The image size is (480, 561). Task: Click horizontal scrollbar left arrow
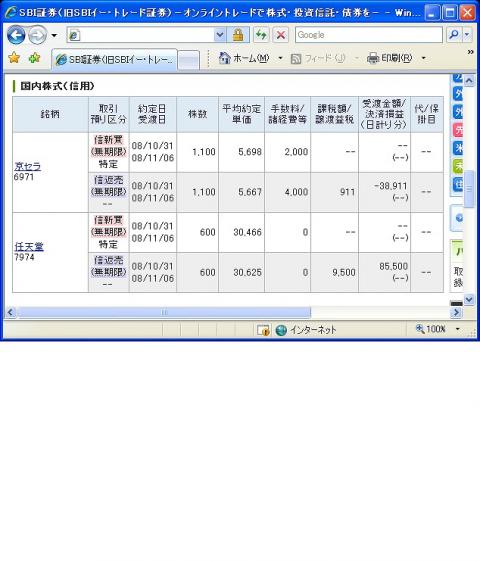[11, 312]
